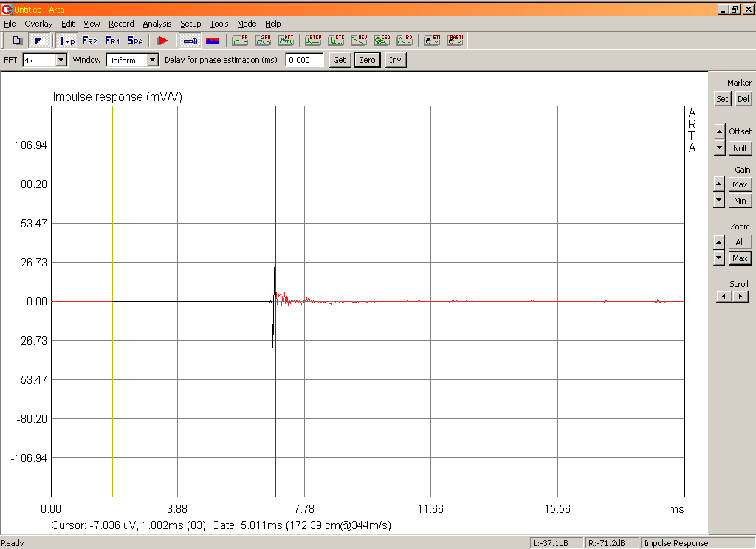Toggle the IMP impulse response mode

tap(67, 41)
